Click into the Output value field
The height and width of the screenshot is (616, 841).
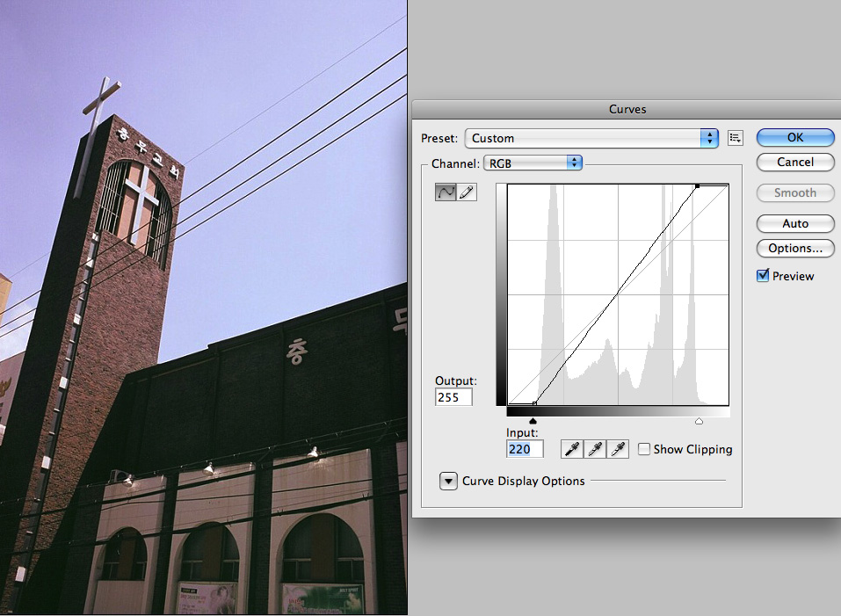click(453, 397)
